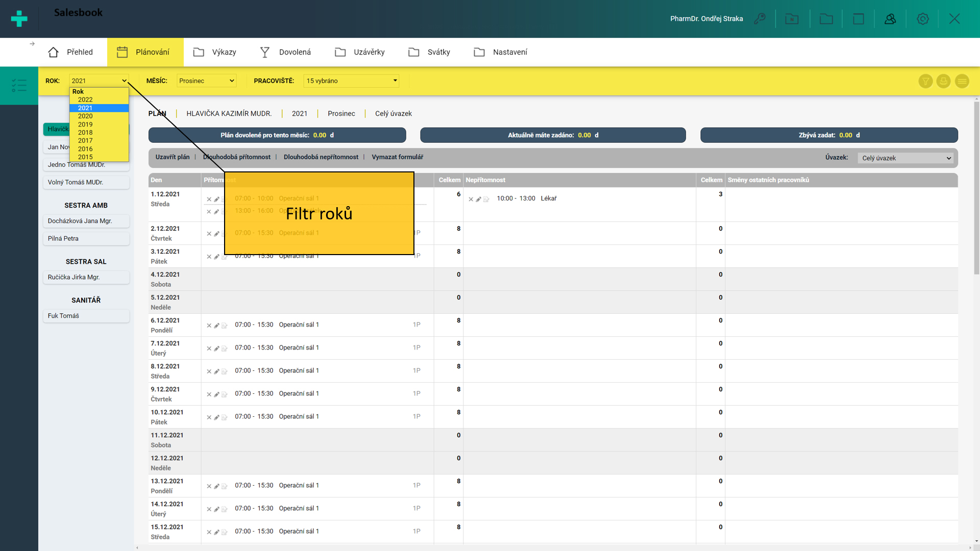Click the key icon next to the username

(x=759, y=19)
